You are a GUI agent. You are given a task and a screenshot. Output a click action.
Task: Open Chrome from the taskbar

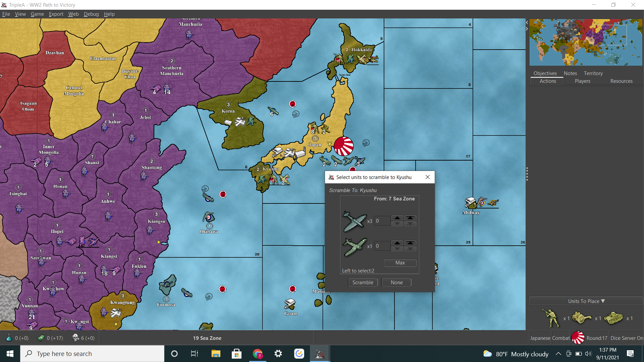point(258,354)
